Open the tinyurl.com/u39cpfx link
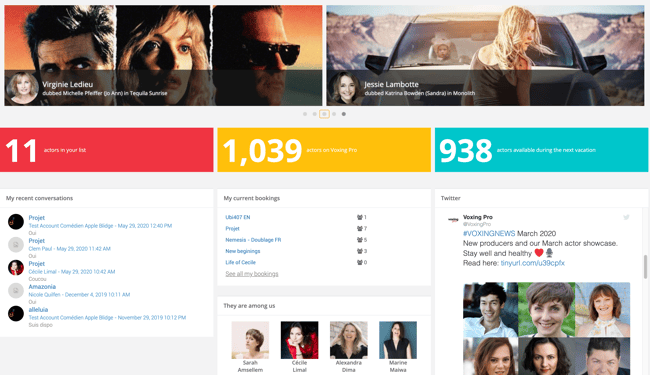650x375 pixels. (x=532, y=263)
